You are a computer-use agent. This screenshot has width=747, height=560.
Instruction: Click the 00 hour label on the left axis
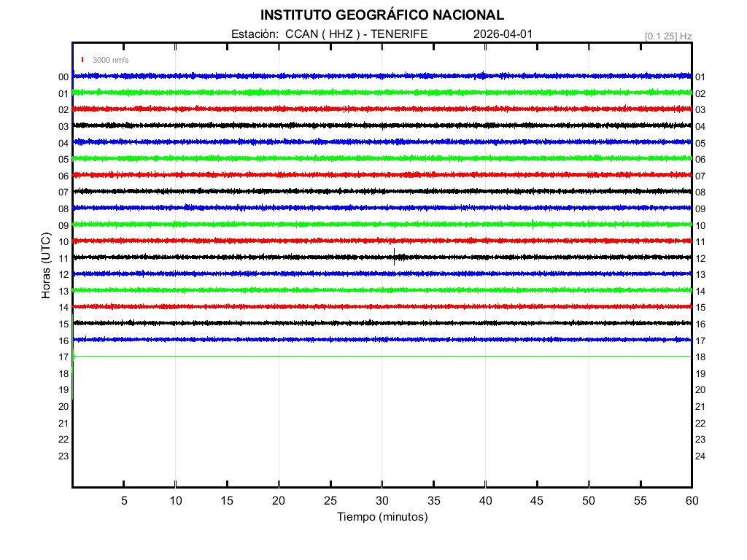click(x=63, y=77)
